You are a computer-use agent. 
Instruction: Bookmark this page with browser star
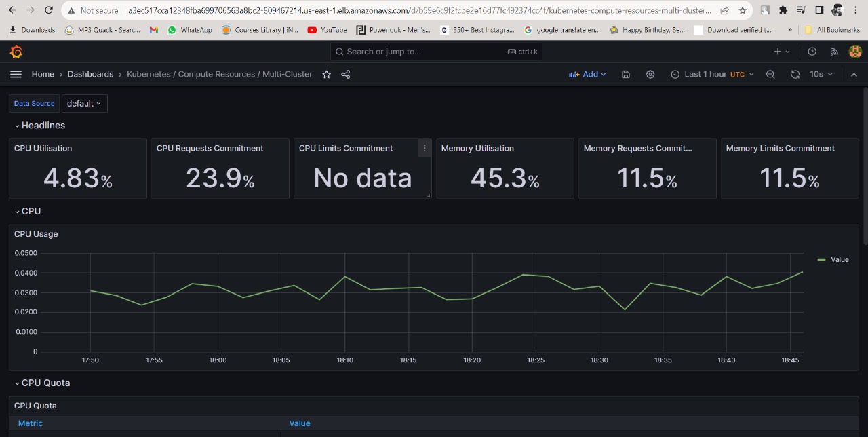[743, 10]
